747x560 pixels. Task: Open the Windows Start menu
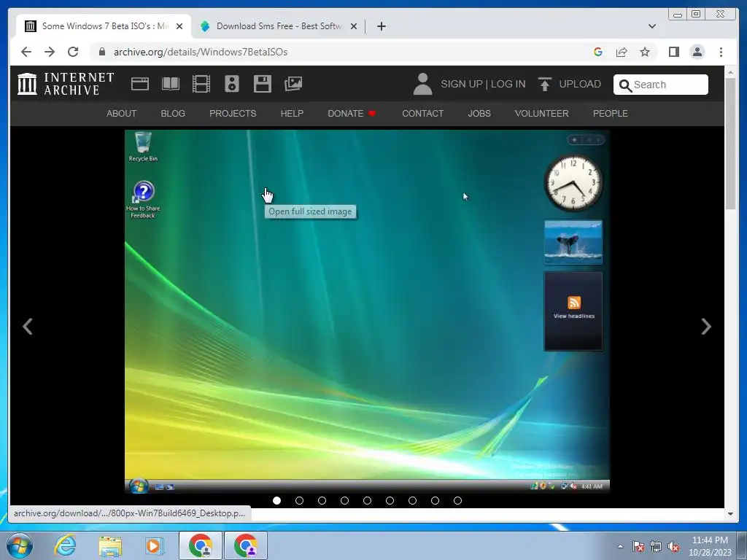(x=20, y=545)
